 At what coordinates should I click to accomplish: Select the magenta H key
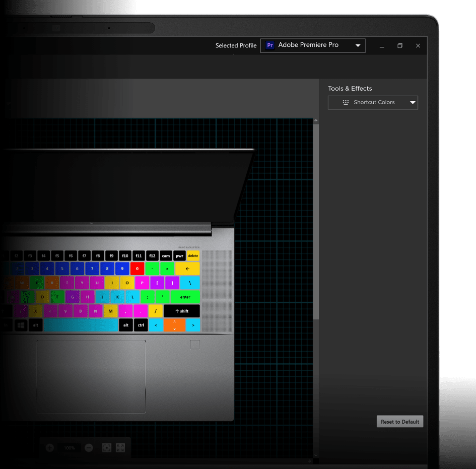[x=88, y=297]
